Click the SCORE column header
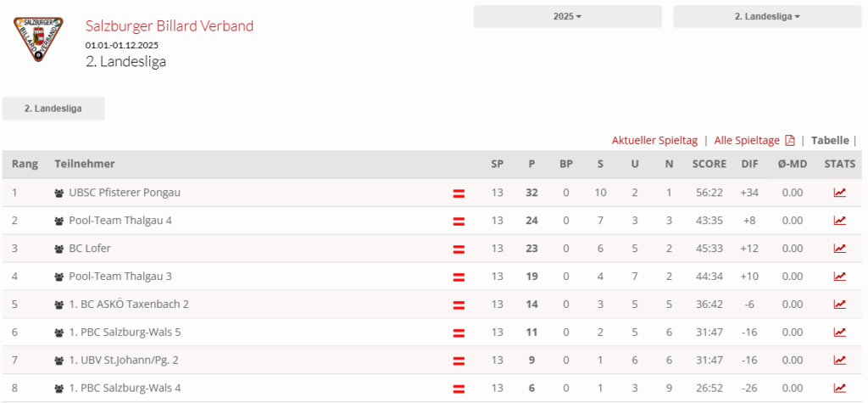868x403 pixels. [709, 164]
